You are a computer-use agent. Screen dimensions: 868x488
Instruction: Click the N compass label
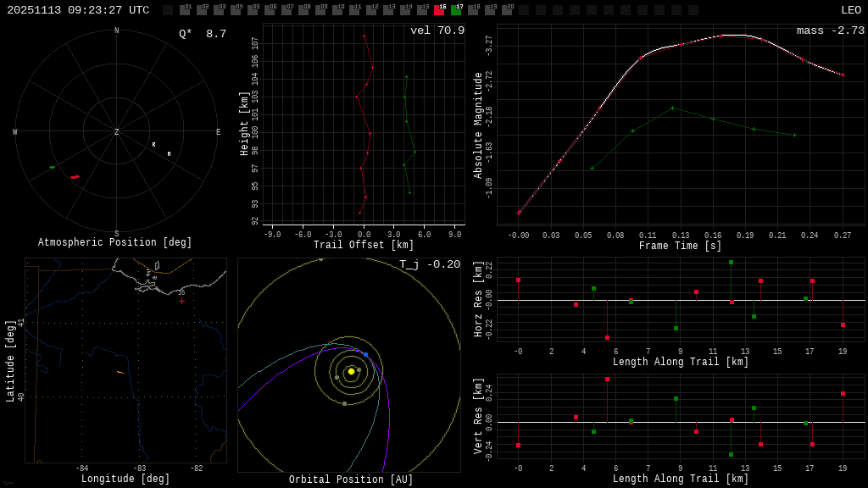point(116,30)
